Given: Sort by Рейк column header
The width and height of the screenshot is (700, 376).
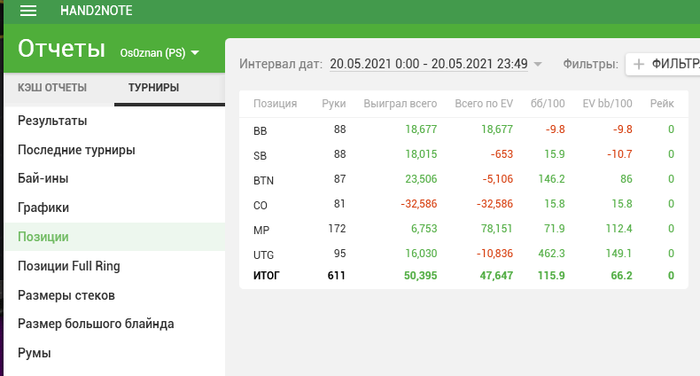Looking at the screenshot, I should [x=662, y=104].
